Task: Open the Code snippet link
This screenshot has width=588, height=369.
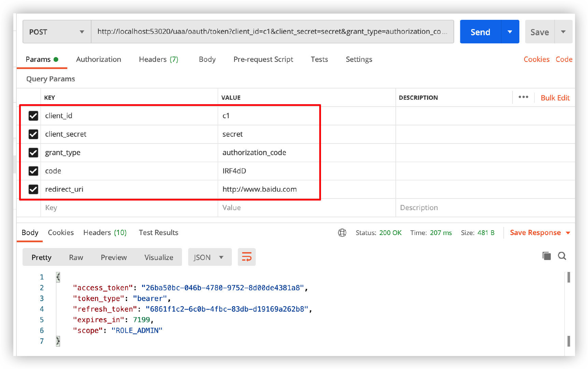Action: pyautogui.click(x=564, y=59)
